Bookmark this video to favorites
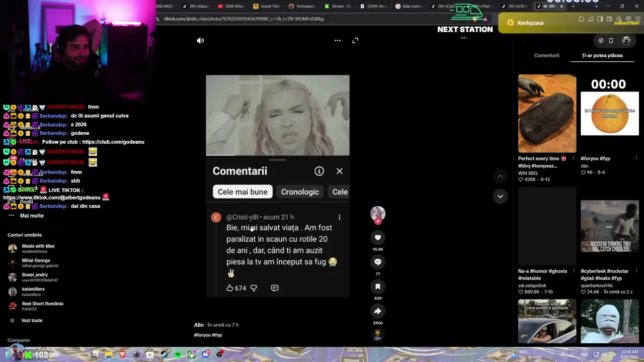 (x=378, y=287)
